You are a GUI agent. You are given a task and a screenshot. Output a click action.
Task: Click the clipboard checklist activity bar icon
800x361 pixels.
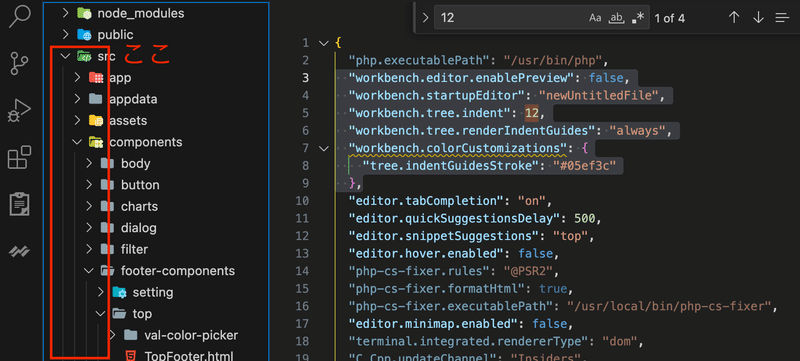(20, 204)
